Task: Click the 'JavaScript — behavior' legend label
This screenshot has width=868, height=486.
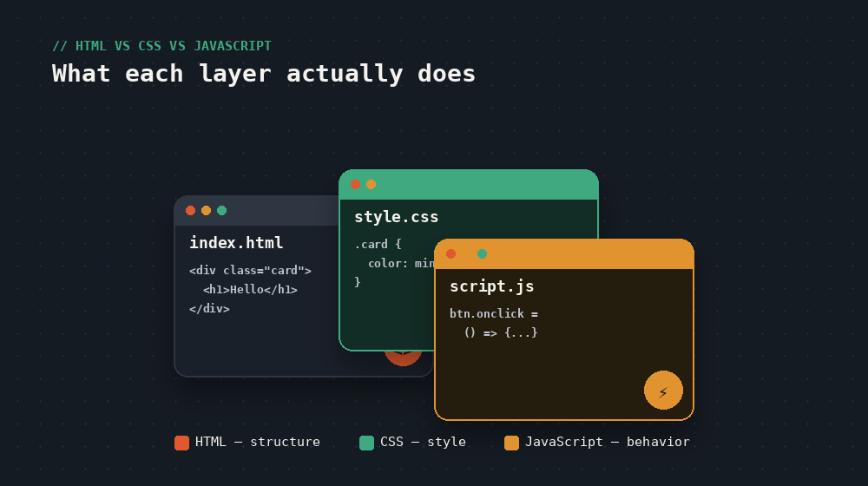Action: pyautogui.click(x=608, y=442)
